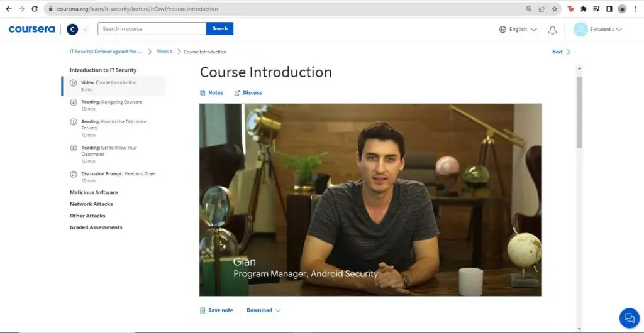Image resolution: width=644 pixels, height=333 pixels.
Task: Click play icon beside Course Introduction
Action: click(x=73, y=83)
